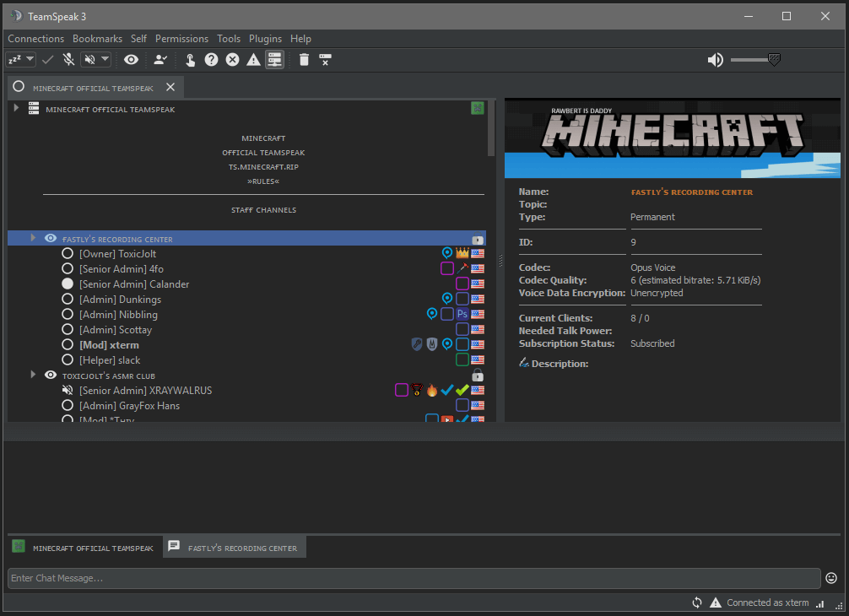Click the warning triangle toolbar icon

click(x=253, y=59)
